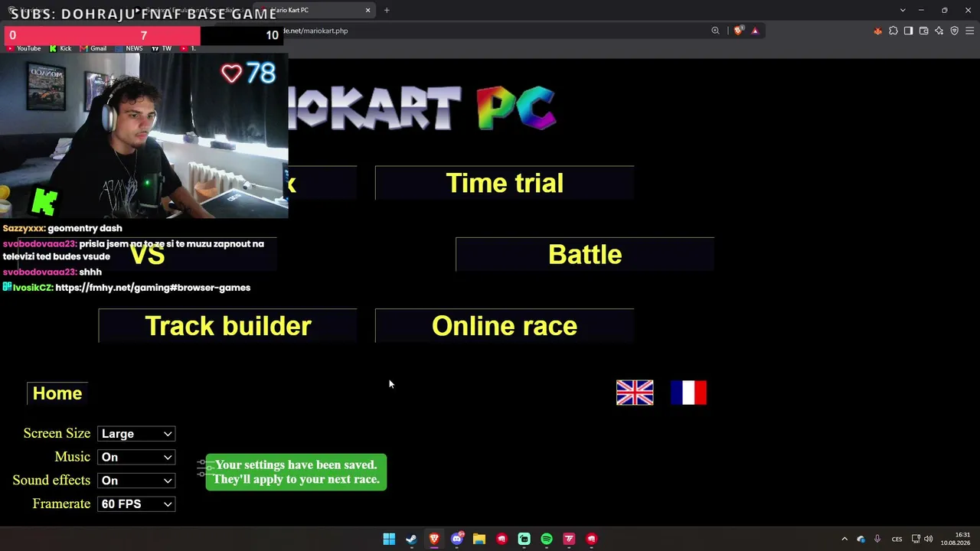Close the Mario Kart PC tab
980x551 pixels.
pos(367,10)
